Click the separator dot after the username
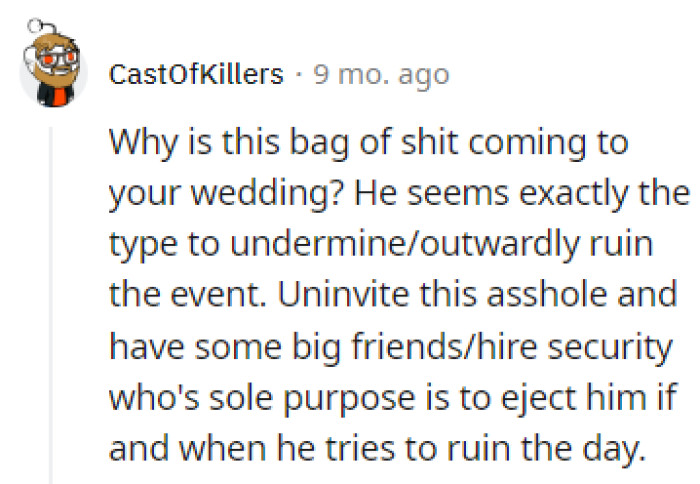700x484 pixels. [298, 75]
